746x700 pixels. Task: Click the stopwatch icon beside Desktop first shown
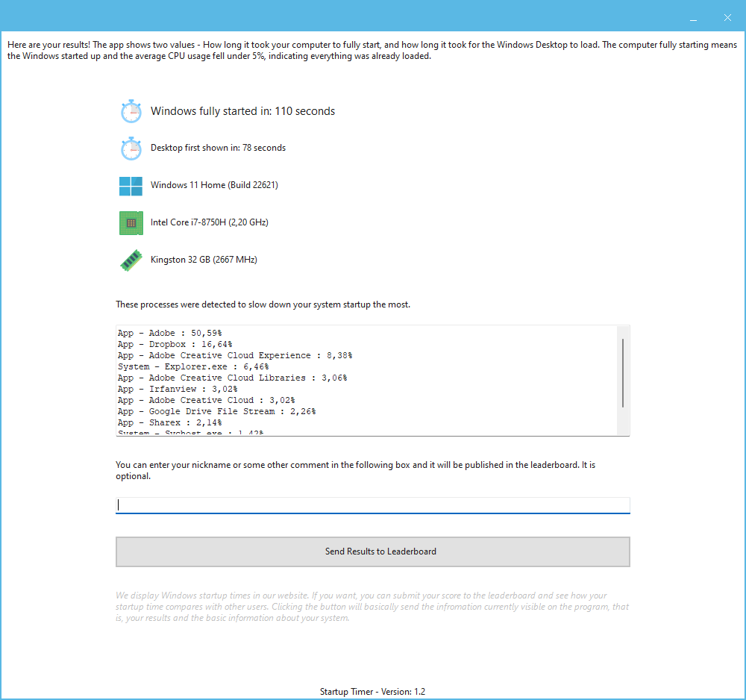pyautogui.click(x=131, y=149)
